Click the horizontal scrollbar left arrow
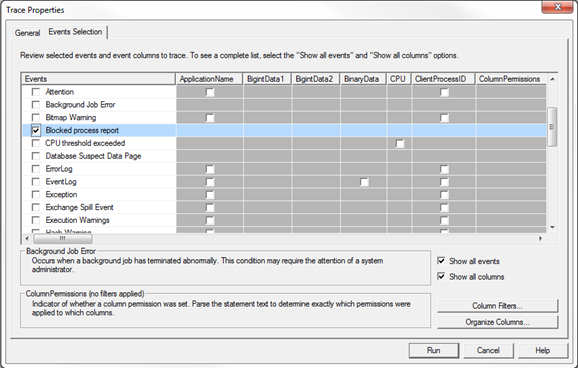This screenshot has height=368, width=578. click(x=27, y=238)
